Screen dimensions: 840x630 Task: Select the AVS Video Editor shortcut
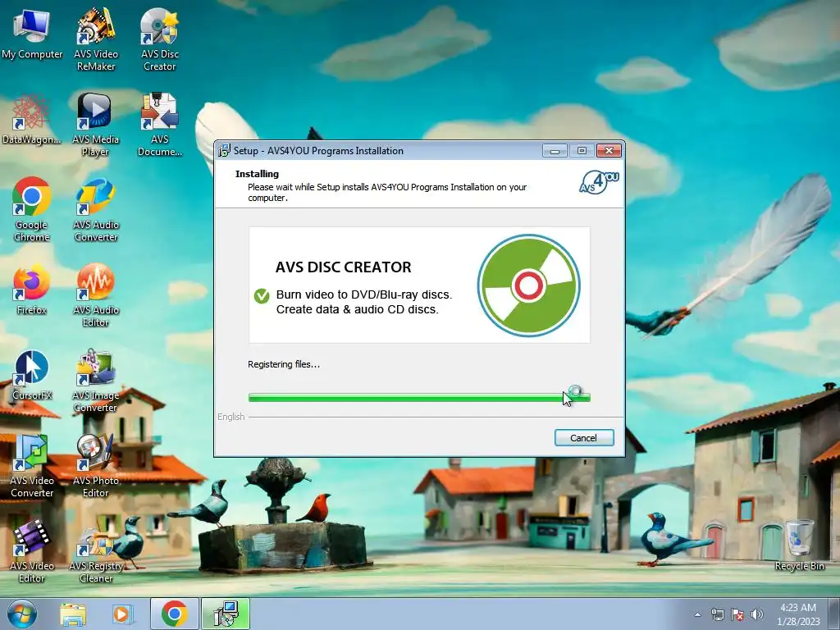pyautogui.click(x=32, y=550)
